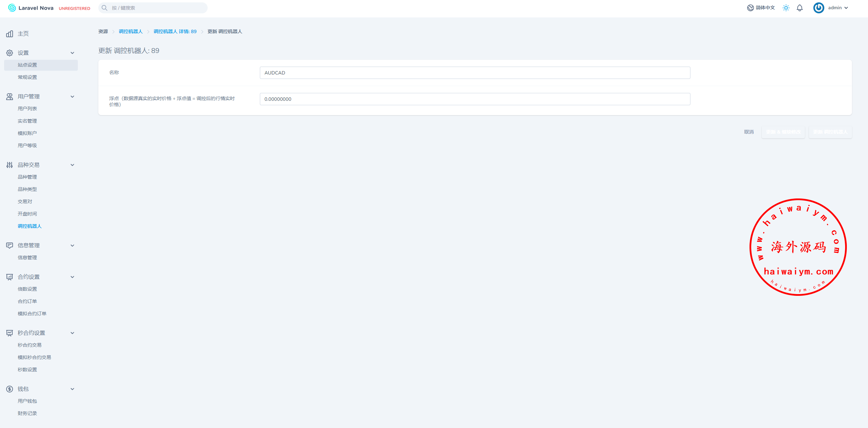Click the 调控机器人 详情: 89 breadcrumb link
This screenshot has width=868, height=428.
175,31
